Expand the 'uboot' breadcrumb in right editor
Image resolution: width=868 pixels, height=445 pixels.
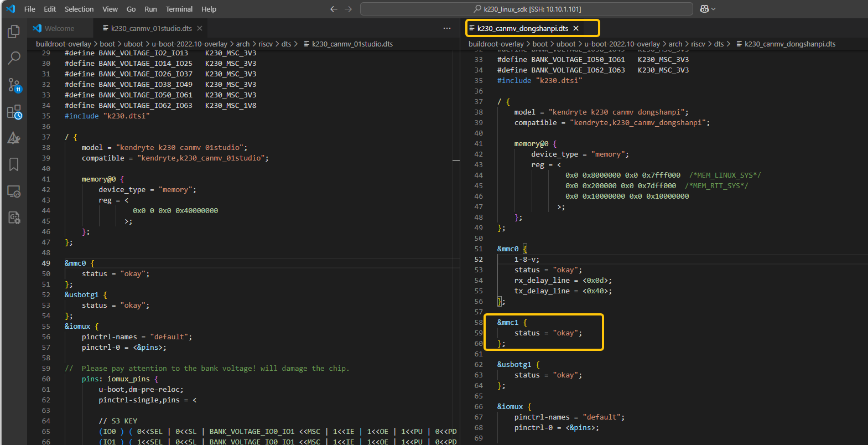(x=565, y=44)
